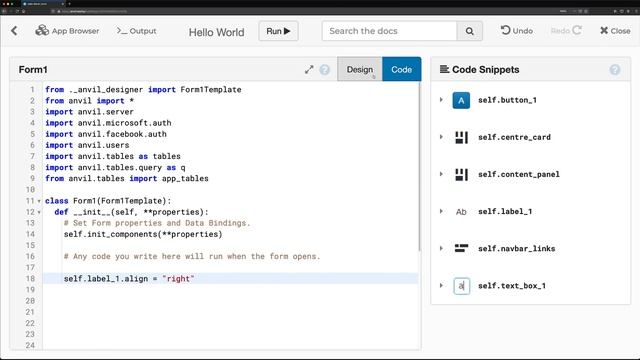Open Form1 help question mark icon

pos(324,70)
